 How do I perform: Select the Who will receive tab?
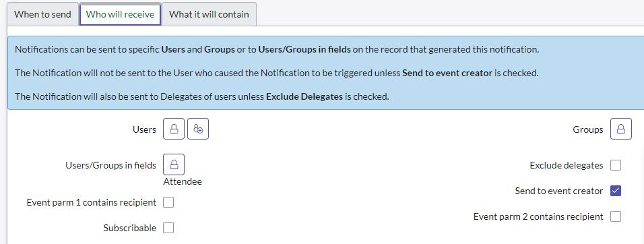point(121,14)
